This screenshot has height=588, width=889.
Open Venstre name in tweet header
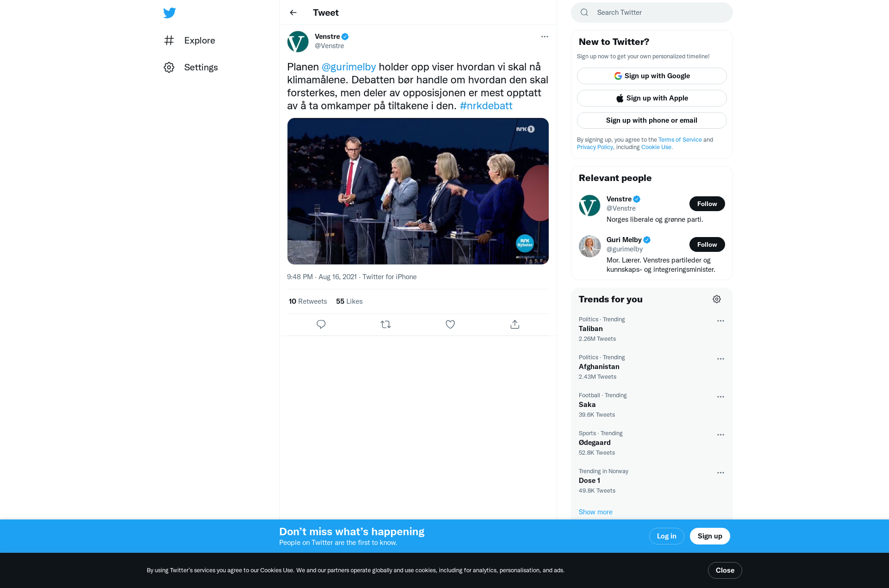click(327, 37)
